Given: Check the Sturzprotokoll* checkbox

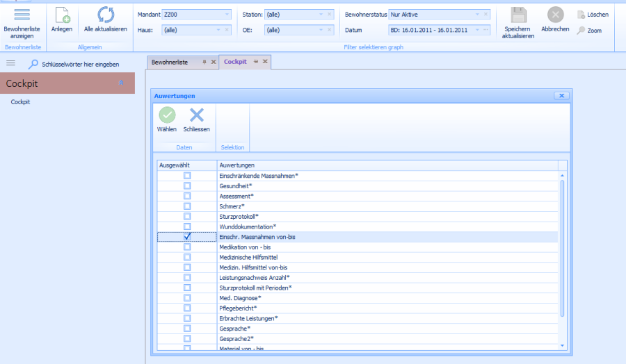Looking at the screenshot, I should [187, 217].
